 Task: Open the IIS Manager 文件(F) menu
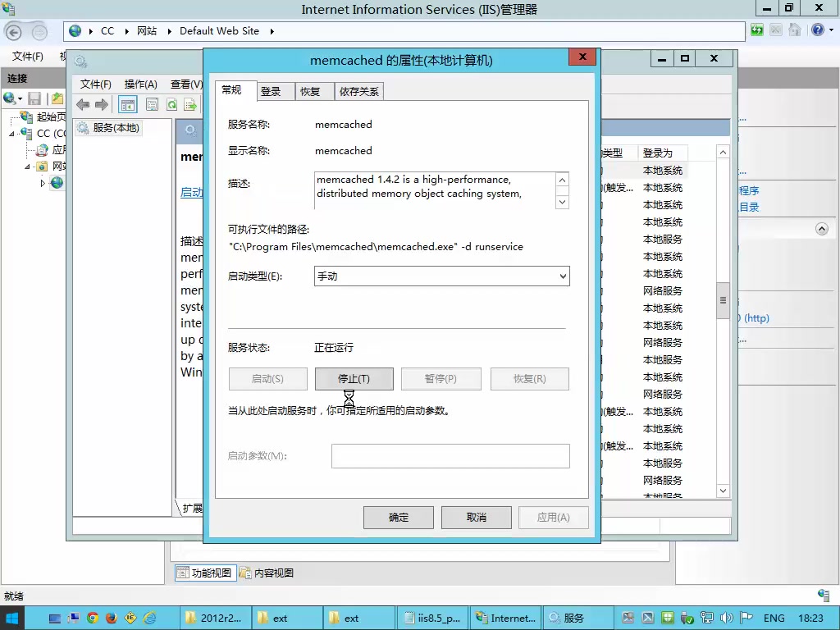[x=28, y=57]
